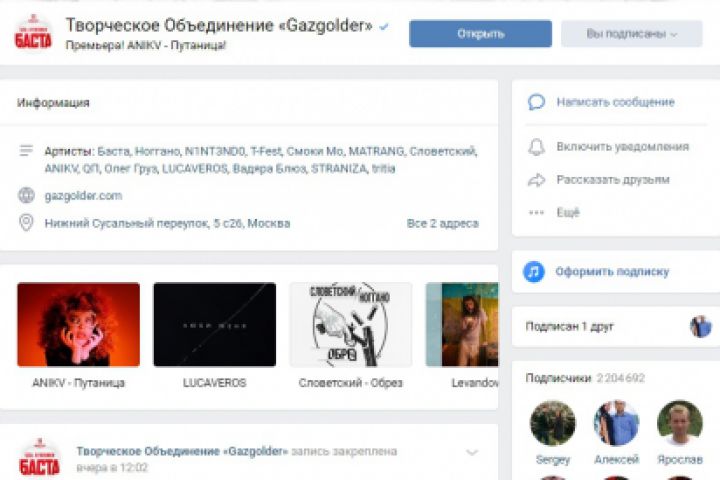Click pinned post timestamp вчера в 12:02
This screenshot has height=480, width=720.
pos(112,468)
